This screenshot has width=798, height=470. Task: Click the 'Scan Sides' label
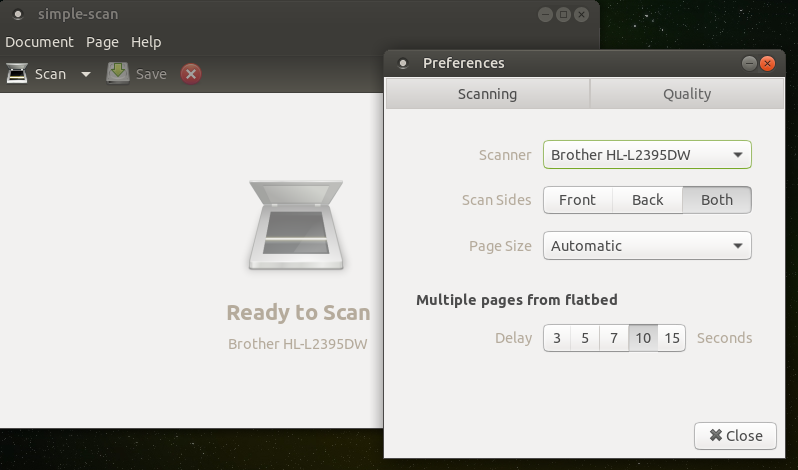point(497,200)
